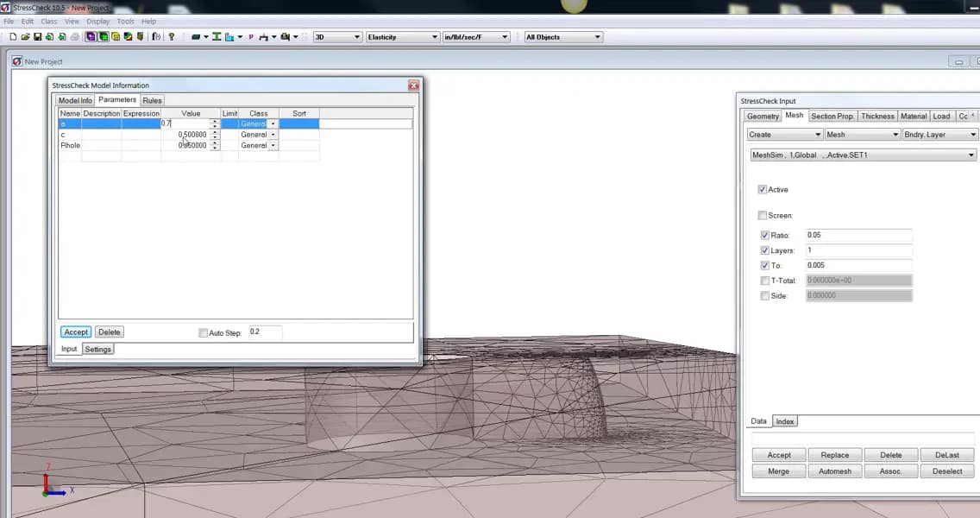Uncheck the Active checkbox
Viewport: 980px width, 518px height.
pos(763,190)
